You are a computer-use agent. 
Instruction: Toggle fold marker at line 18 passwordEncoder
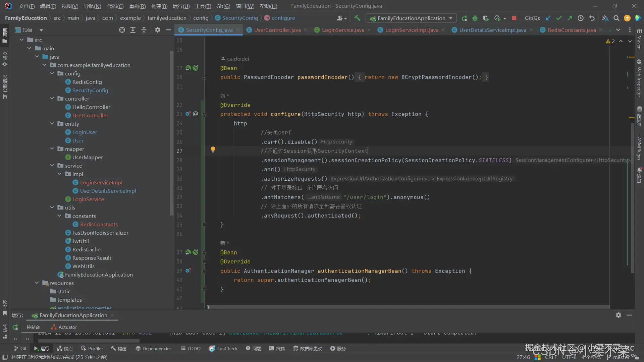204,77
